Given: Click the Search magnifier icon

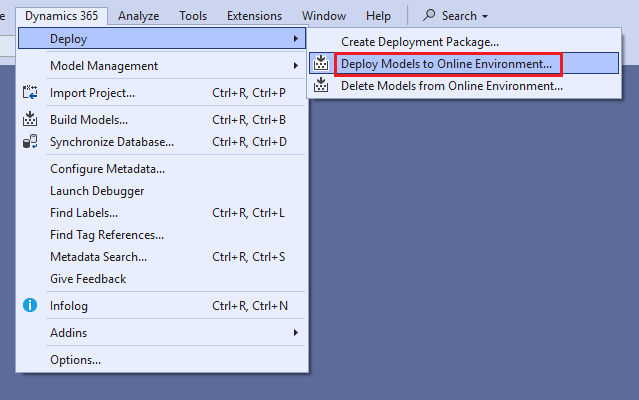Looking at the screenshot, I should (x=429, y=16).
